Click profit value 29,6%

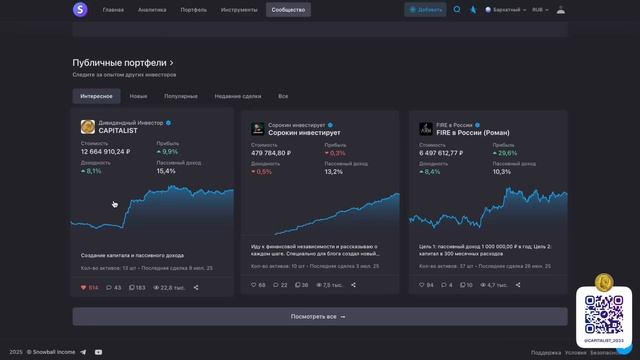pyautogui.click(x=505, y=153)
